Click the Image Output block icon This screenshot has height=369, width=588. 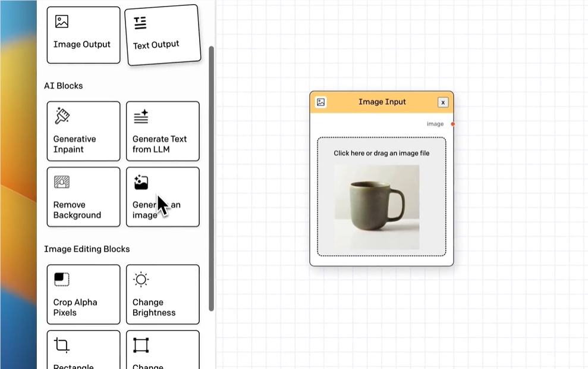61,21
